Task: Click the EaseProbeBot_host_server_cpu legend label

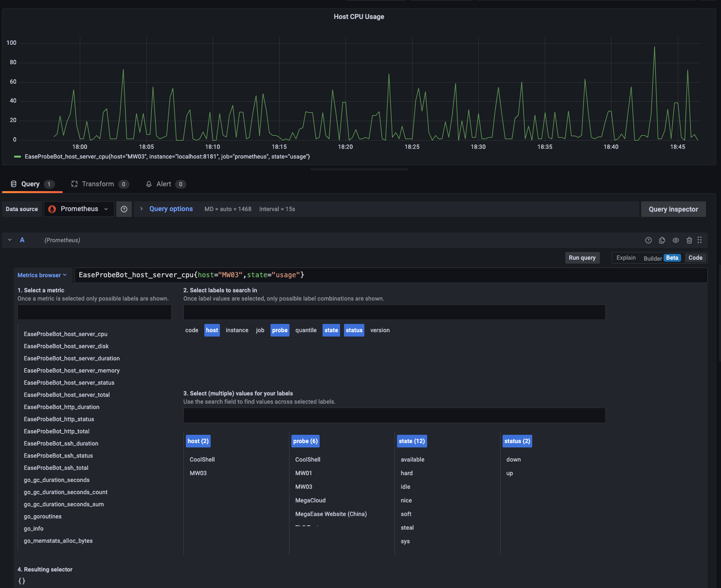Action: point(167,157)
